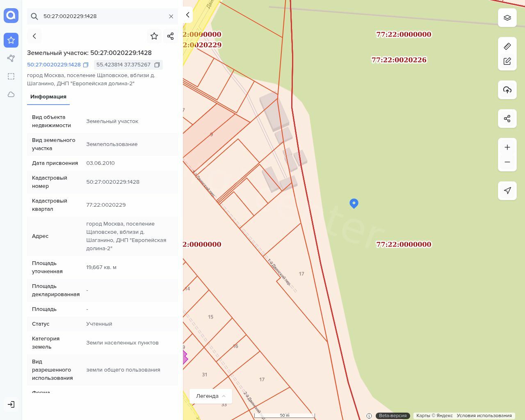Viewport: 525px width, 420px height.
Task: Open Условия использования link
Action: point(484,415)
